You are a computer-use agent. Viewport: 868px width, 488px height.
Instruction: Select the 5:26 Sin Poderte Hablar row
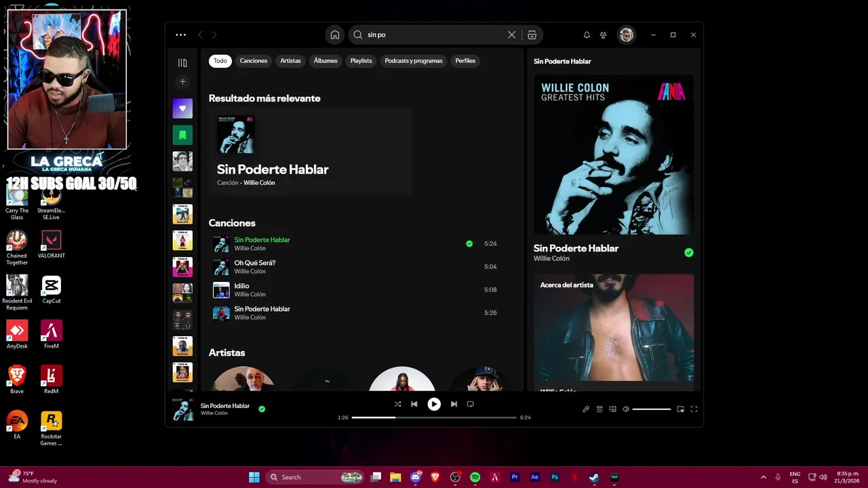(x=355, y=313)
